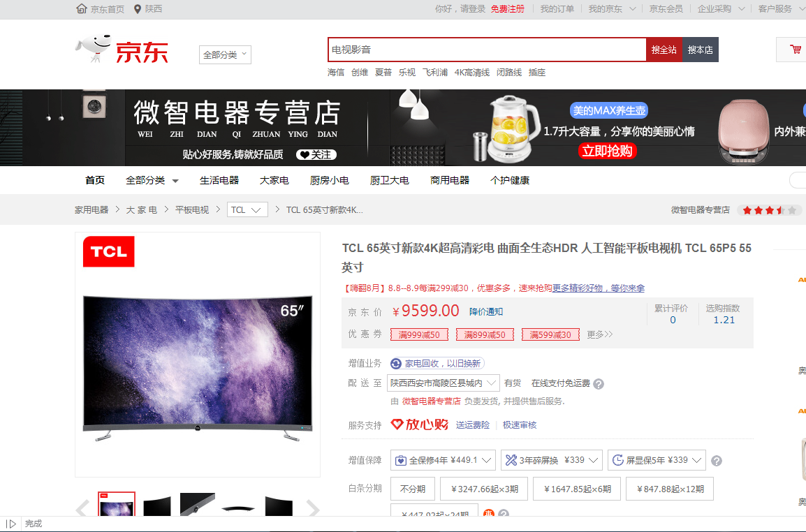Click 客户服务 in top bar
Image resolution: width=806 pixels, height=532 pixels.
click(775, 9)
